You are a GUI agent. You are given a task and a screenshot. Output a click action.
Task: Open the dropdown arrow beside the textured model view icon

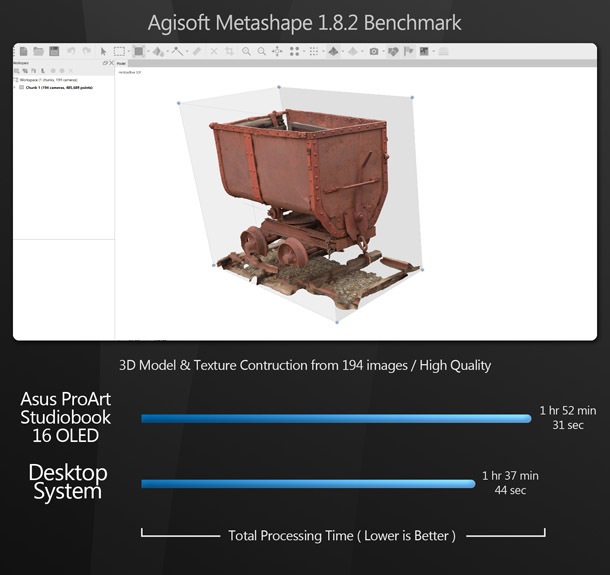[341, 51]
